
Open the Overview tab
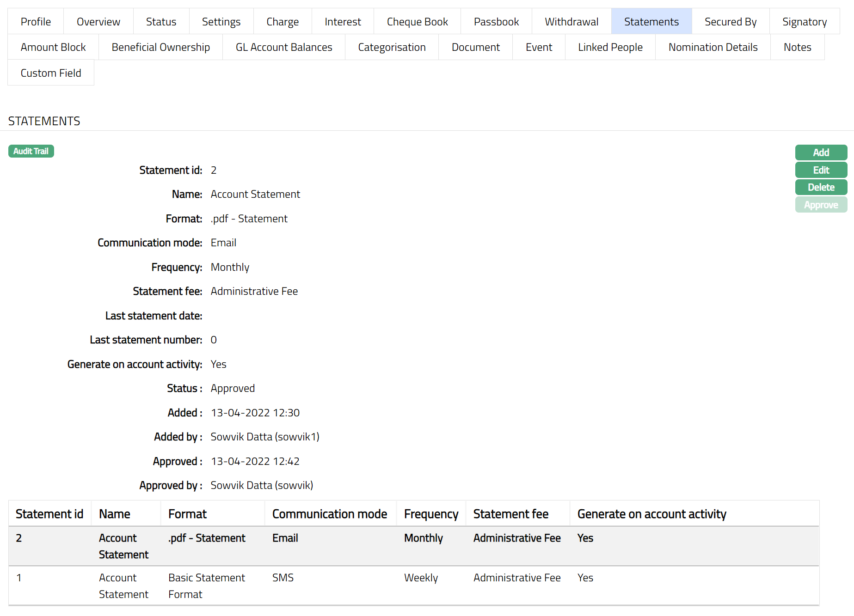[x=98, y=22]
